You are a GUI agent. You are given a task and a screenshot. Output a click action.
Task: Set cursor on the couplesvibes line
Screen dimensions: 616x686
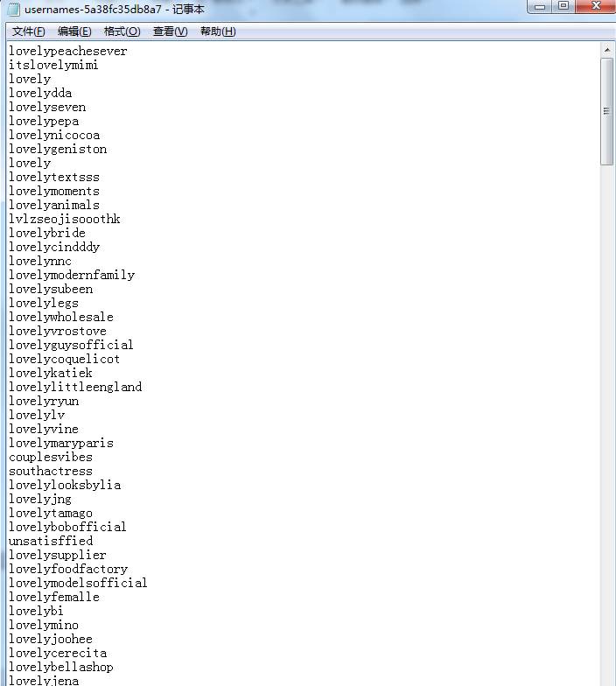[x=50, y=457]
